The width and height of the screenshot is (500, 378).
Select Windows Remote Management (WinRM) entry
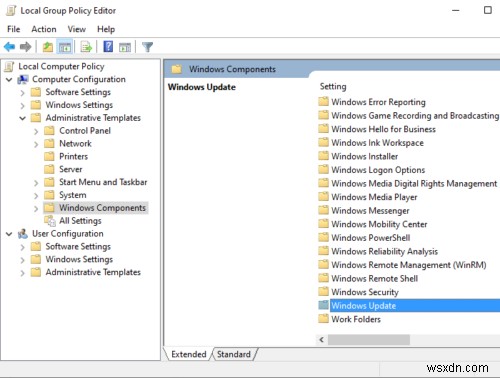click(409, 265)
